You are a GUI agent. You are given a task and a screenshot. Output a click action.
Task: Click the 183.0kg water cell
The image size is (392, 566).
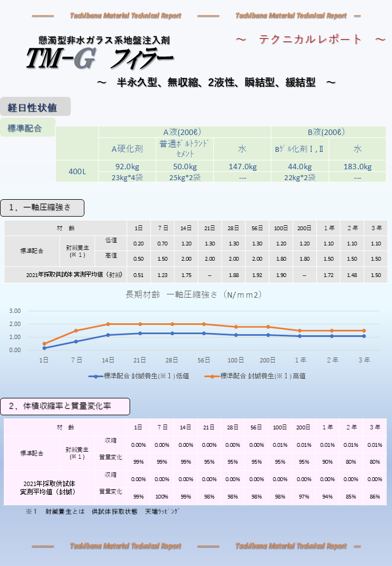tap(357, 167)
